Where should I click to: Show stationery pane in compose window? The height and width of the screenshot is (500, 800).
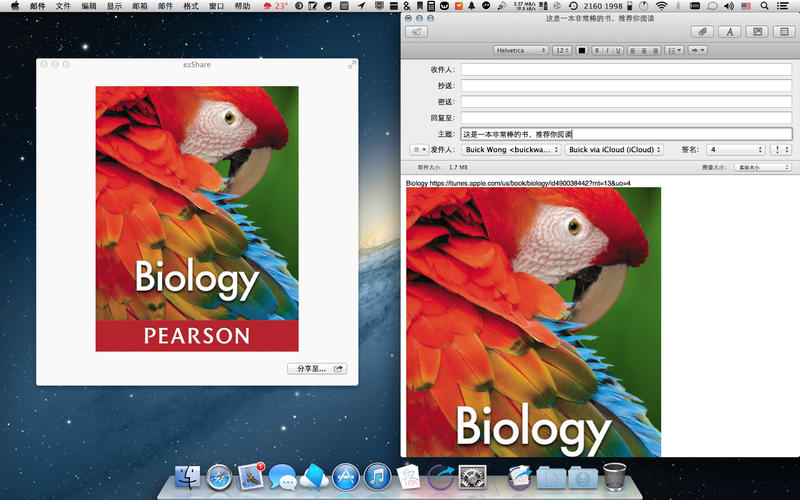(x=784, y=32)
